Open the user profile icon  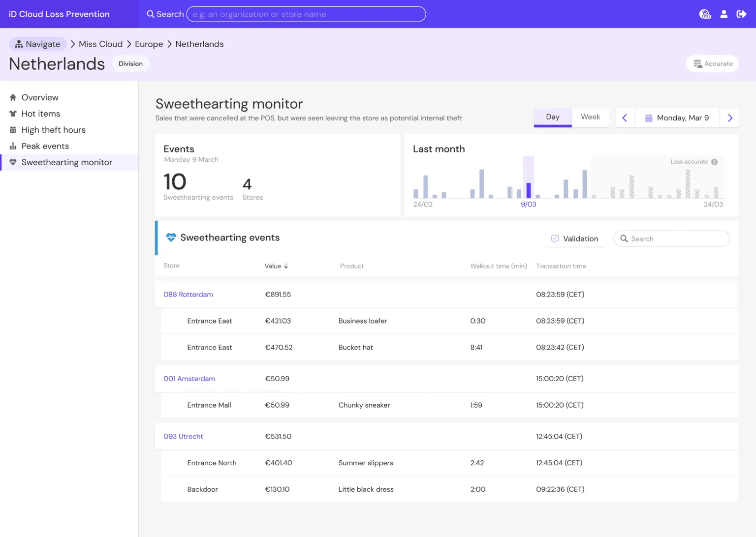pyautogui.click(x=724, y=14)
